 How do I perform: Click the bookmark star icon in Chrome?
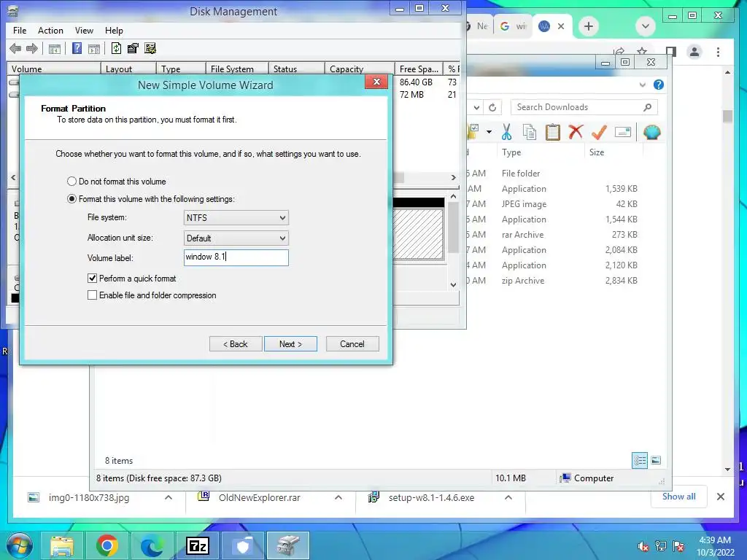click(642, 52)
